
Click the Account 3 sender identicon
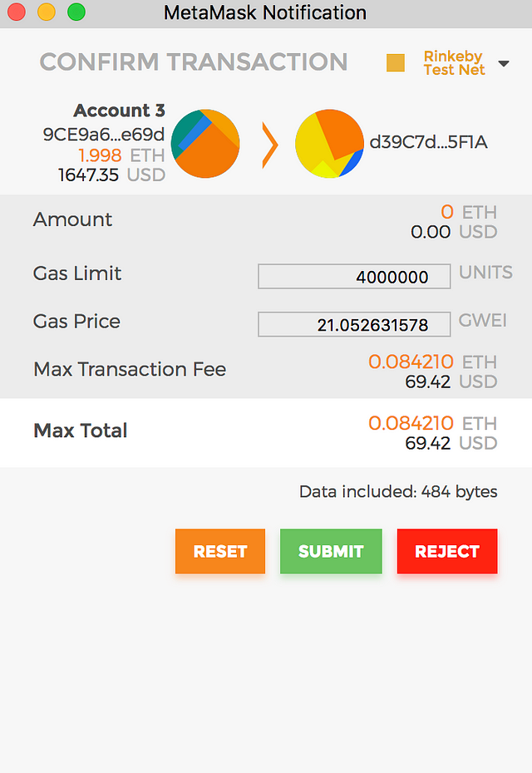(x=205, y=144)
